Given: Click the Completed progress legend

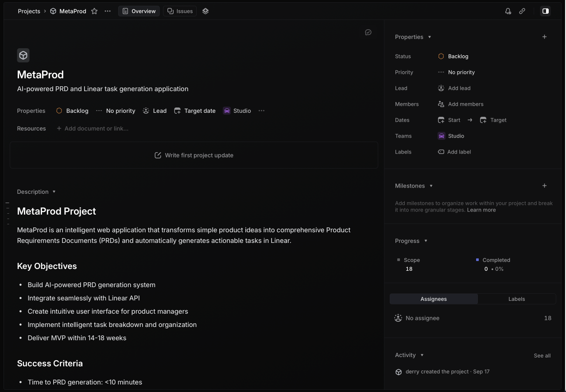Looking at the screenshot, I should pyautogui.click(x=493, y=260).
